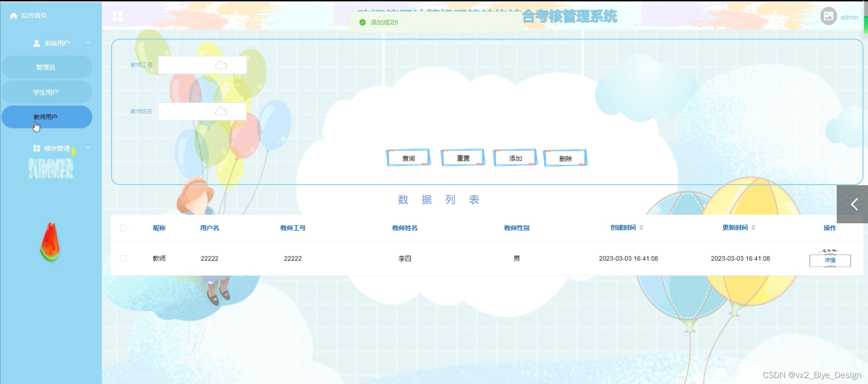Screen dimensions: 868x384
Task: Open the 模块管理 menu
Action: point(57,148)
